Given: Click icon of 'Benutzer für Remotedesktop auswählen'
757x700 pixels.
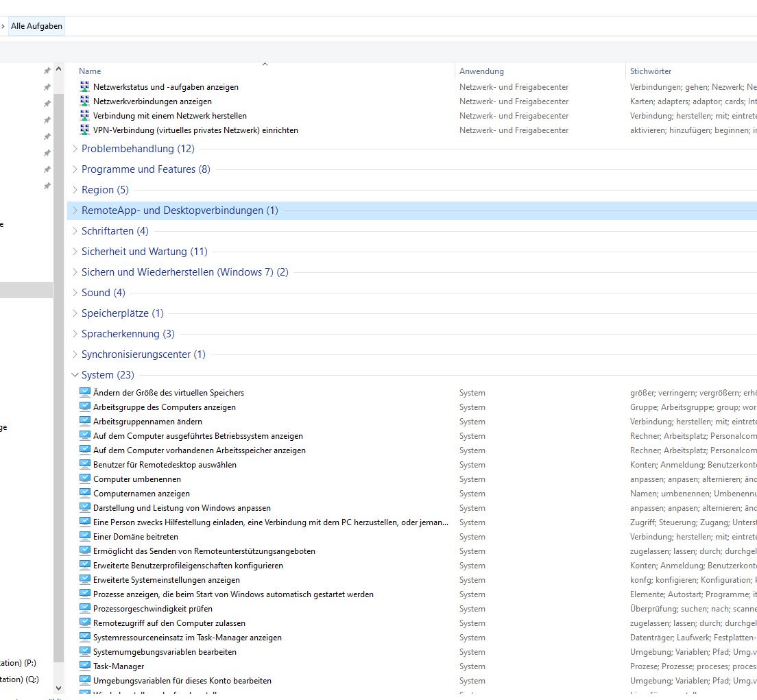Looking at the screenshot, I should pos(85,464).
